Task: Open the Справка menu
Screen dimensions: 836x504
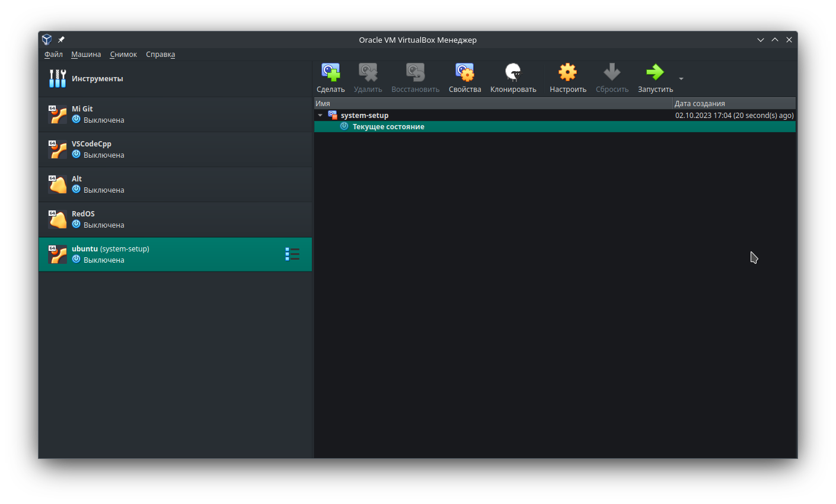Action: (160, 55)
